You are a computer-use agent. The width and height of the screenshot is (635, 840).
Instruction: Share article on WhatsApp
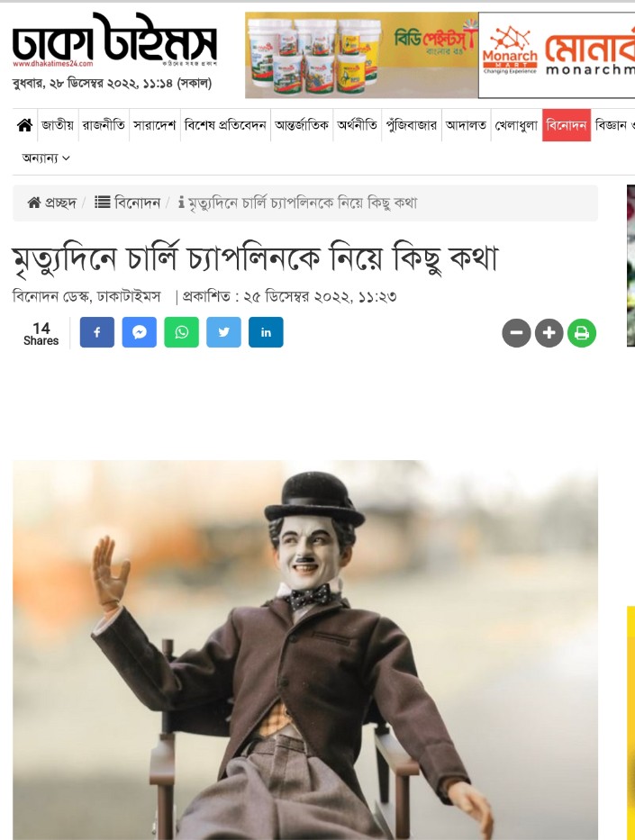(181, 332)
